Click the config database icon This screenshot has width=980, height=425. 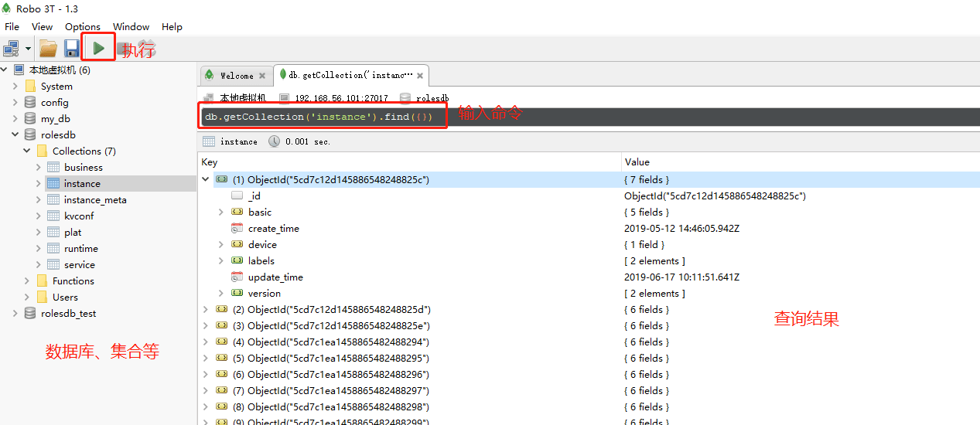(x=30, y=102)
